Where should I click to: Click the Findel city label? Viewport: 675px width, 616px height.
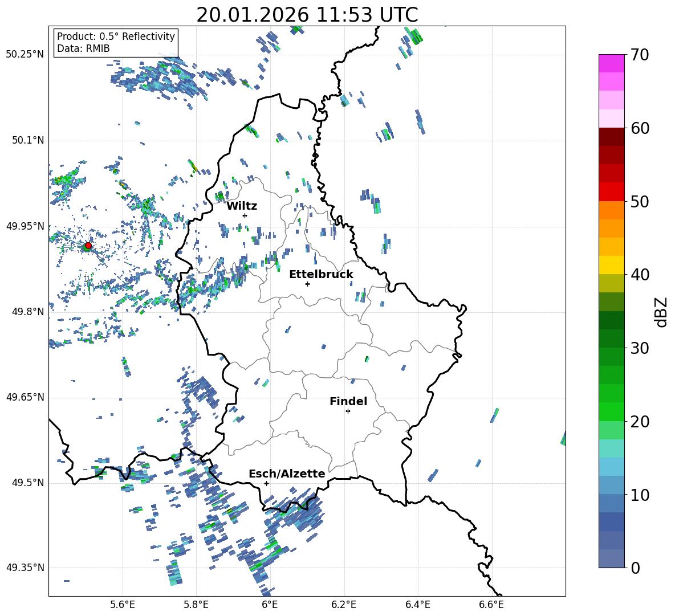point(348,401)
